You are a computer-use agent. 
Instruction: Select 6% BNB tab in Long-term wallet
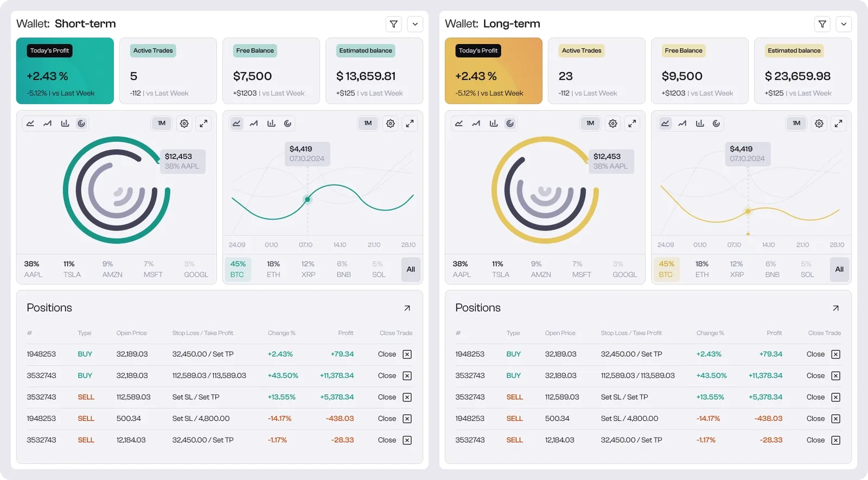pyautogui.click(x=772, y=270)
